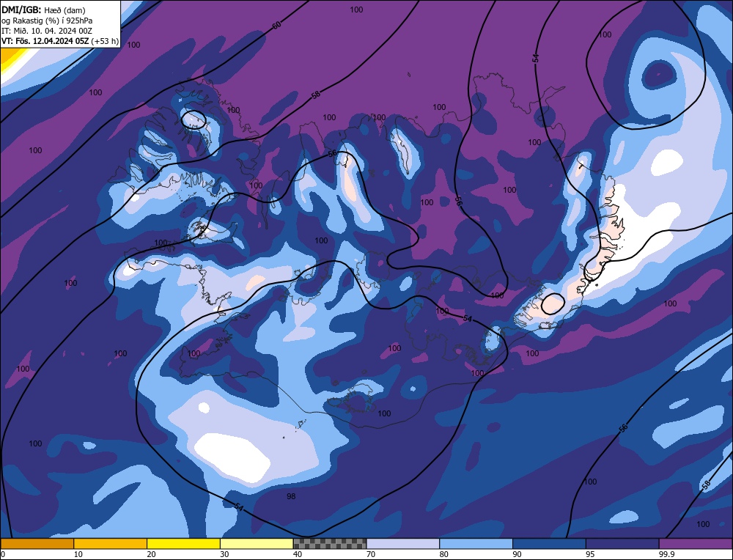Pick the light blue 80–90 legend swatch
733x560 pixels.
tap(476, 544)
